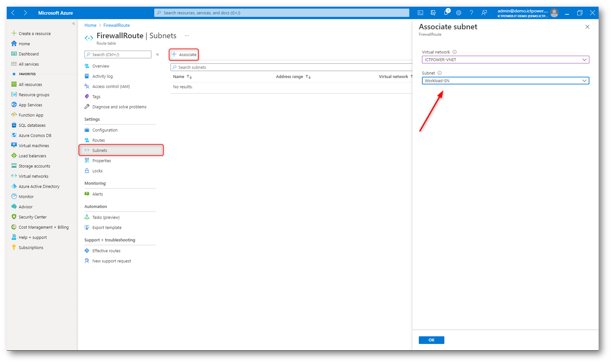This screenshot has width=612, height=364.
Task: Open the feedback icon in top bar
Action: [484, 13]
